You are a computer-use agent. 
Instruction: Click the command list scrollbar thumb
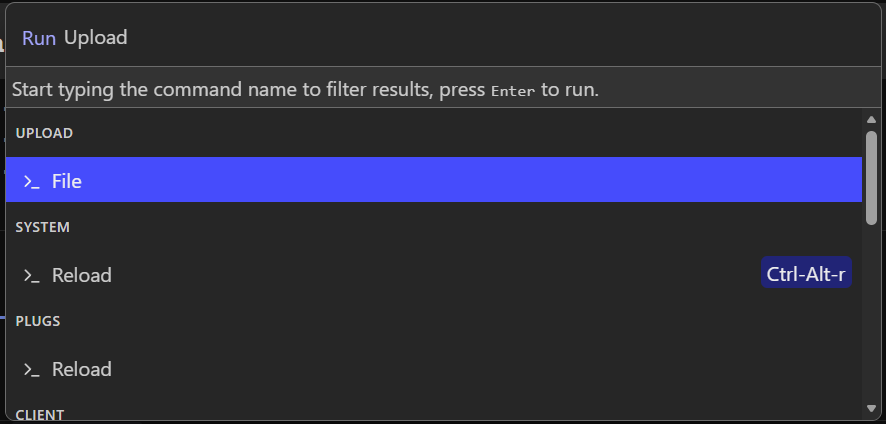click(x=871, y=175)
